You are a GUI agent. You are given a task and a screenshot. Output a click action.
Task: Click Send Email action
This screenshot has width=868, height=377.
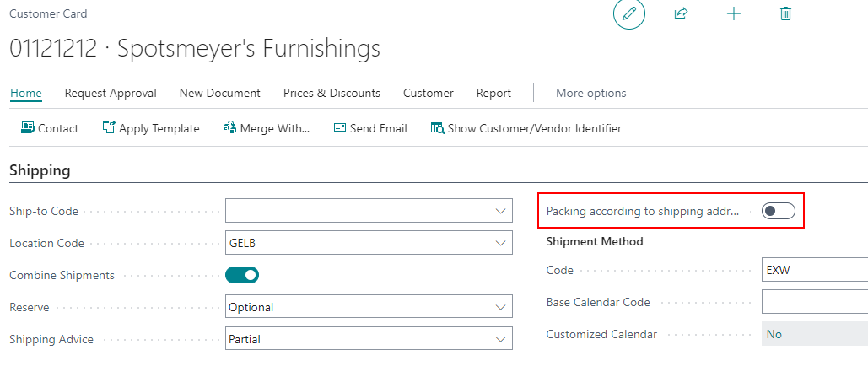coord(370,128)
